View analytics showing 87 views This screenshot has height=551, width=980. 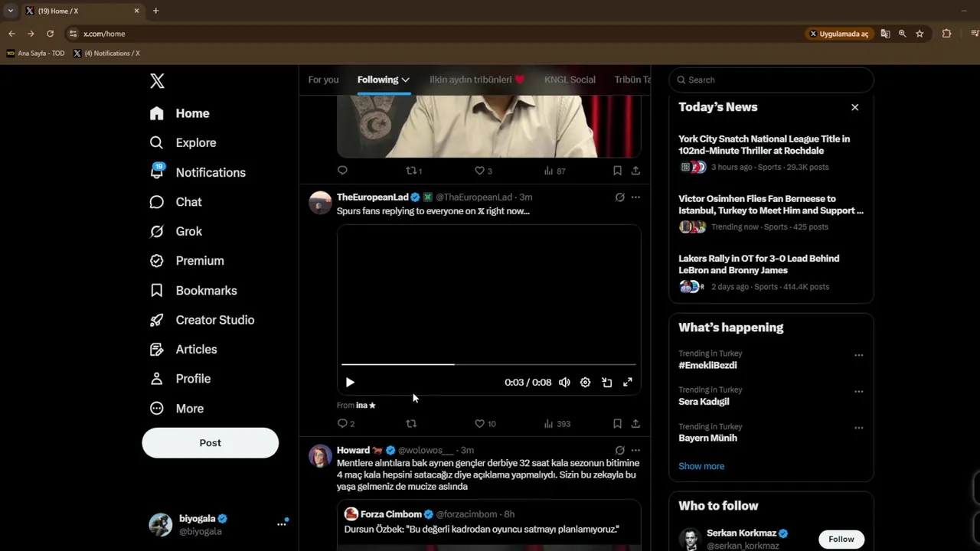pos(554,171)
